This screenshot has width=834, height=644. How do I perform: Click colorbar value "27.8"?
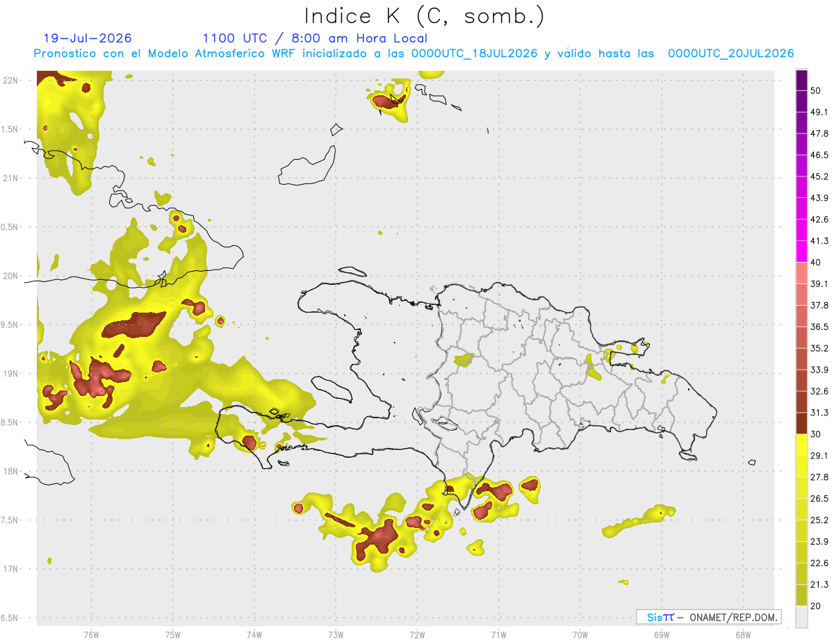pyautogui.click(x=820, y=477)
